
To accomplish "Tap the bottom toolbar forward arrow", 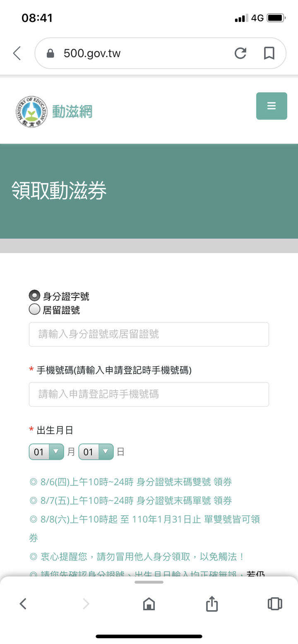I will (86, 604).
